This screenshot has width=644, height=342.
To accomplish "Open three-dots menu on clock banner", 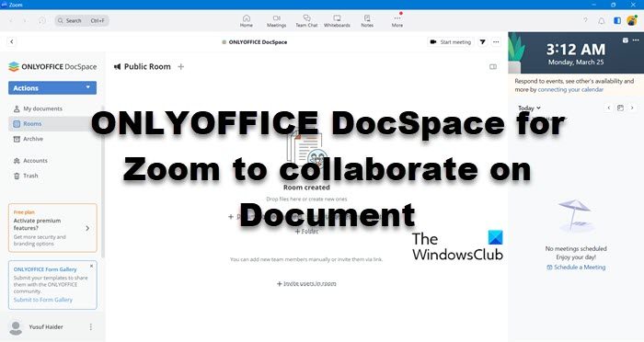I will click(x=636, y=40).
